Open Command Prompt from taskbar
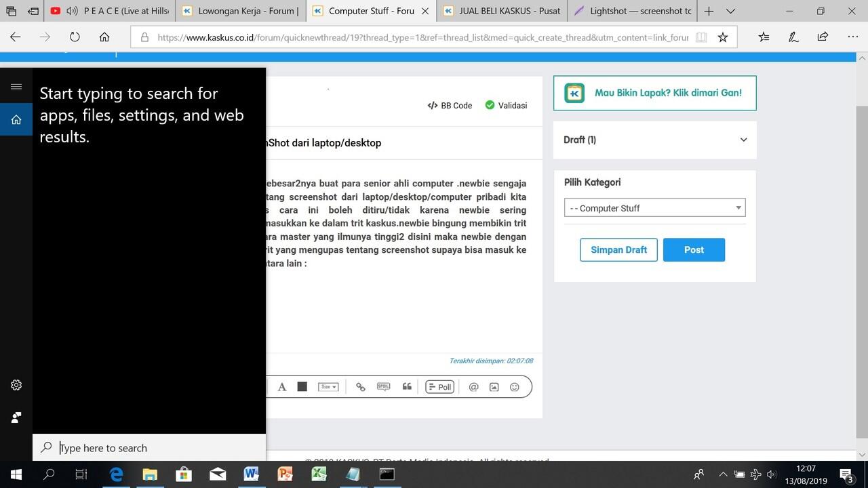 [387, 474]
